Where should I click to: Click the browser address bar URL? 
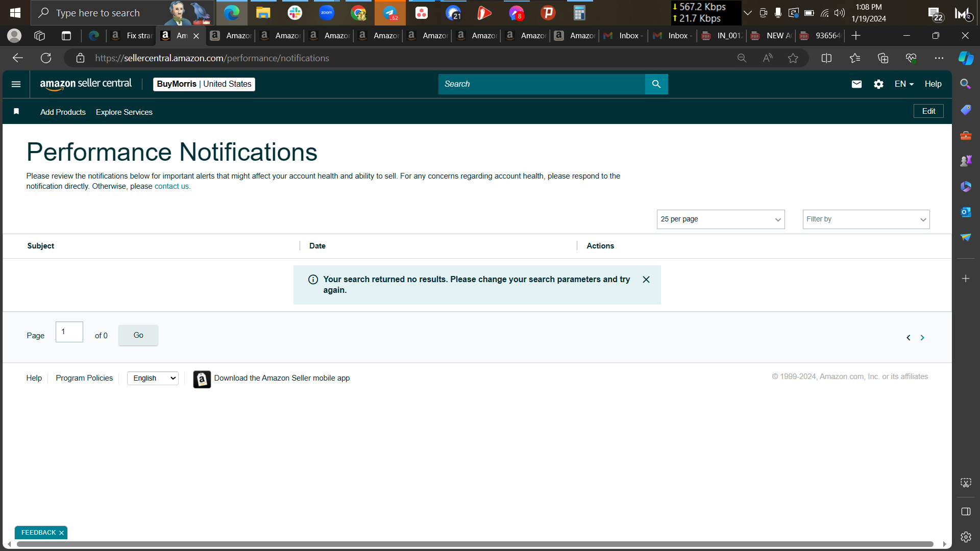pos(212,58)
